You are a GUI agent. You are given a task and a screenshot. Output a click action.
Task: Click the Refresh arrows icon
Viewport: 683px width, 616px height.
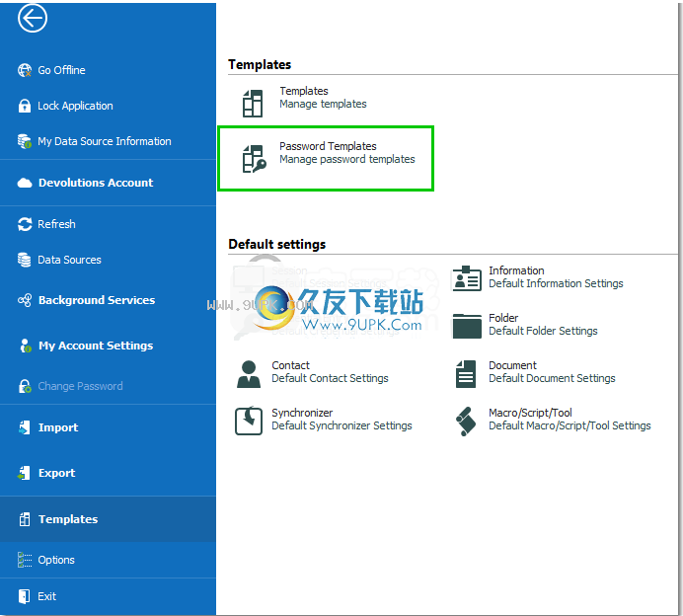pos(25,224)
